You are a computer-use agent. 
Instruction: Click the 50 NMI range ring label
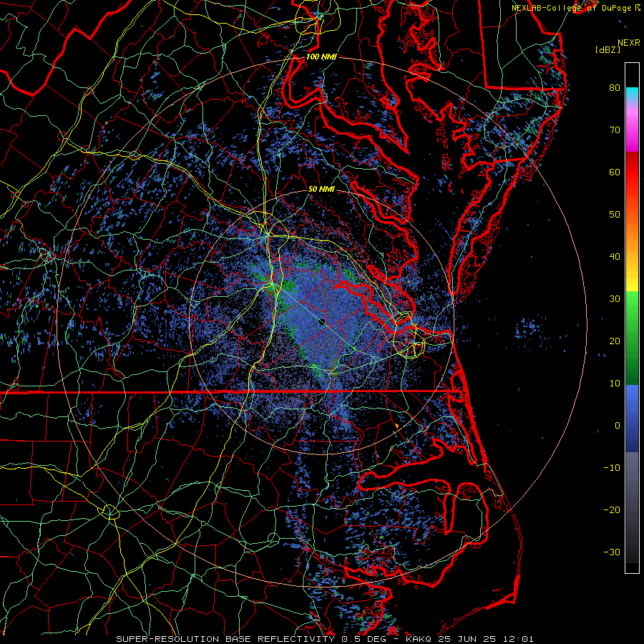pyautogui.click(x=321, y=189)
